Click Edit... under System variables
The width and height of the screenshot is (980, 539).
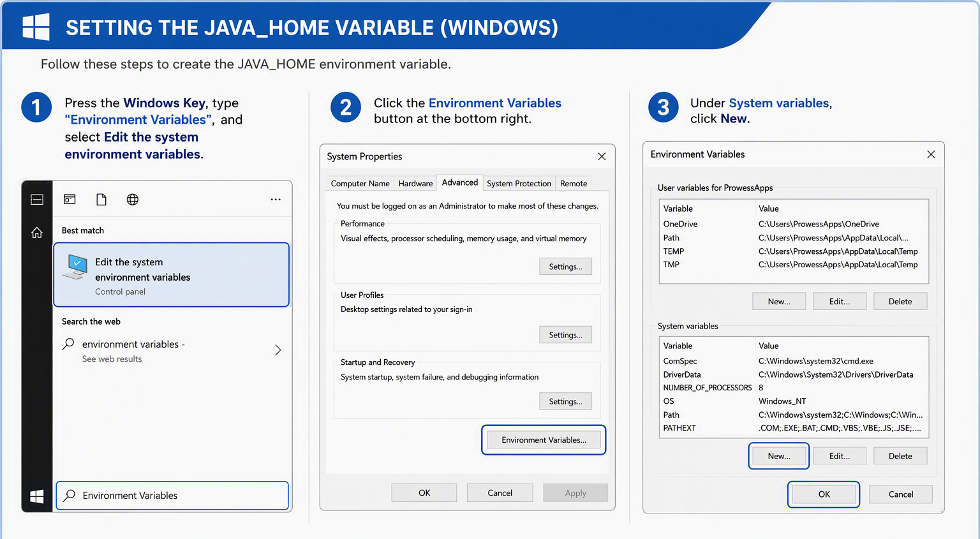(840, 456)
